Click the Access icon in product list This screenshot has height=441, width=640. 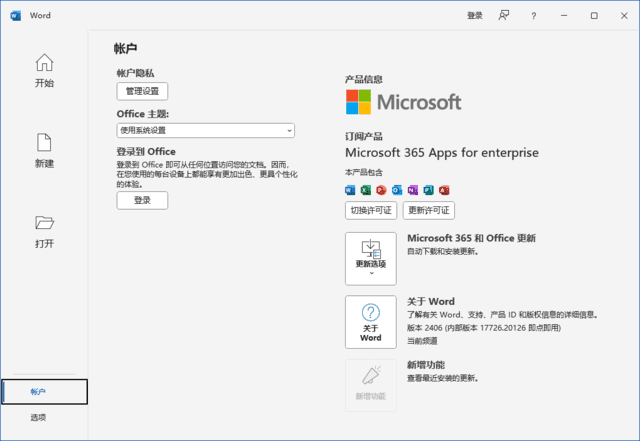(428, 189)
